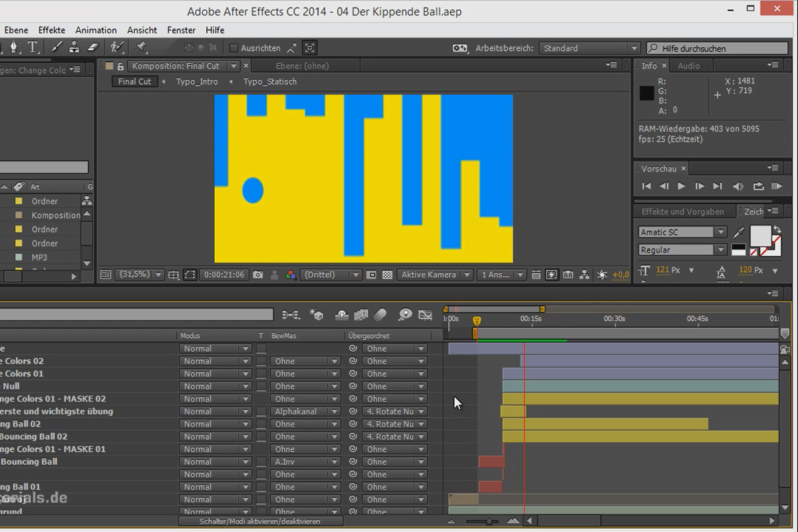Take a snapshot with camera icon
798x532 pixels.
(x=258, y=275)
